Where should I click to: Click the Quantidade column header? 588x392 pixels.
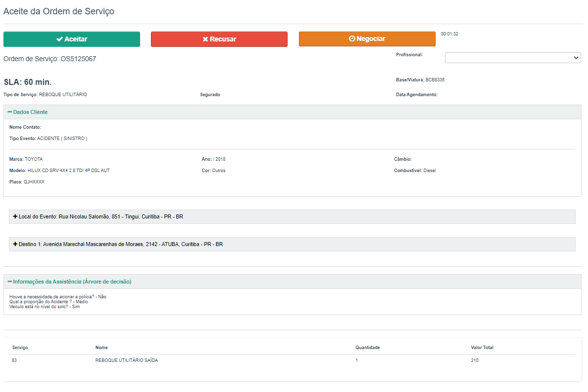click(x=367, y=348)
